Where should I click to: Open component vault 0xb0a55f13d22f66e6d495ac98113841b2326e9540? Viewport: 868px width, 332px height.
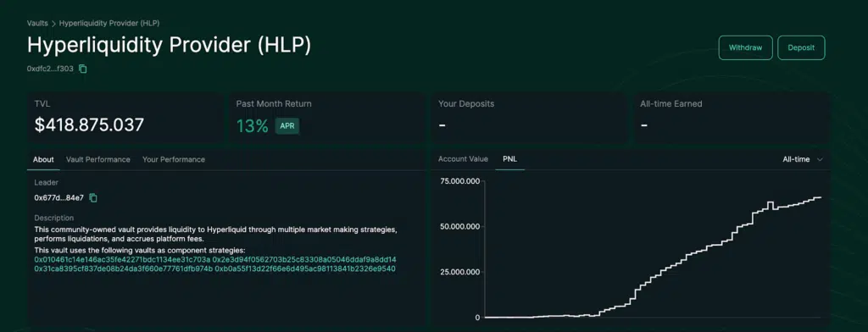[305, 269]
